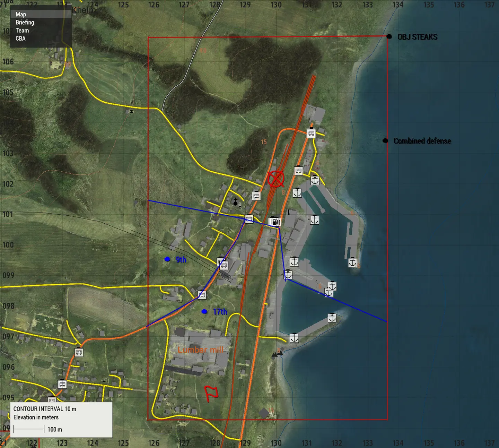Select the OBJ STEAKS black marker dot

click(389, 36)
